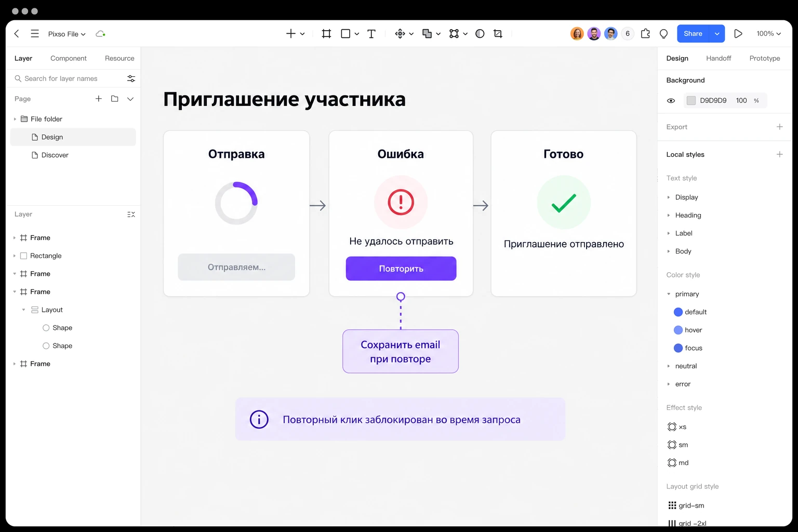Image resolution: width=798 pixels, height=532 pixels.
Task: Add a new page
Action: point(99,99)
